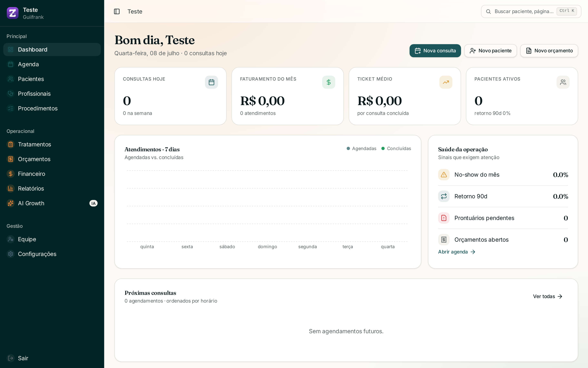This screenshot has height=368, width=588.
Task: Click the No-show do mês row label
Action: [477, 175]
